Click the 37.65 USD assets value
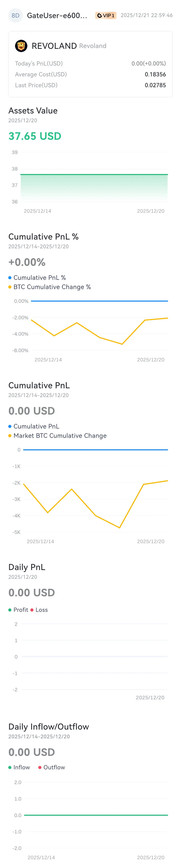The width and height of the screenshot is (181, 868). click(35, 136)
